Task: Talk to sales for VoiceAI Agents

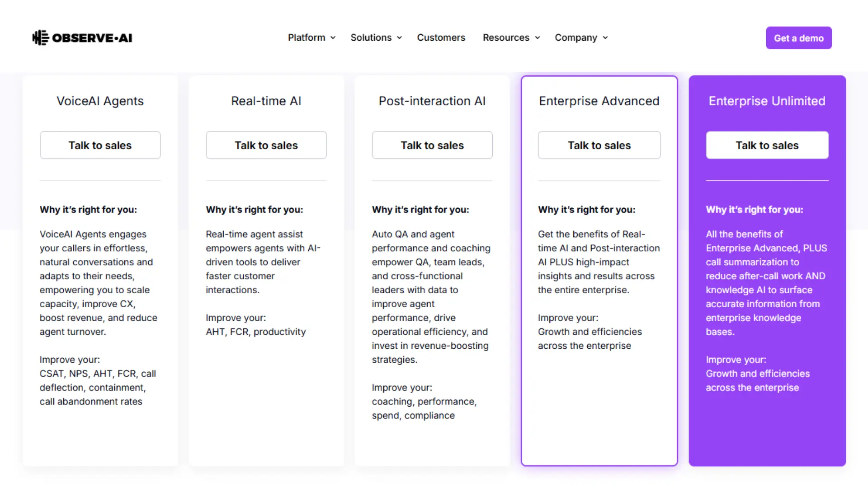Action: tap(100, 145)
